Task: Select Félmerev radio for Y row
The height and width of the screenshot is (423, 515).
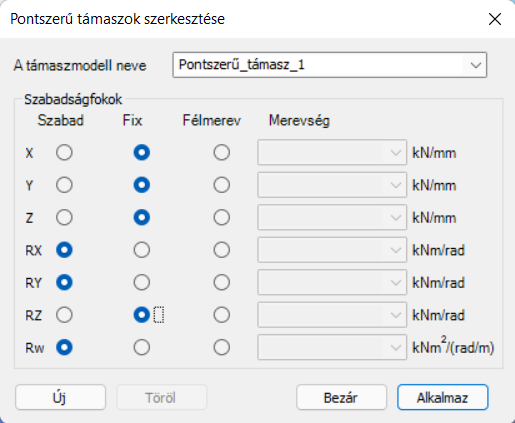Action: [222, 185]
